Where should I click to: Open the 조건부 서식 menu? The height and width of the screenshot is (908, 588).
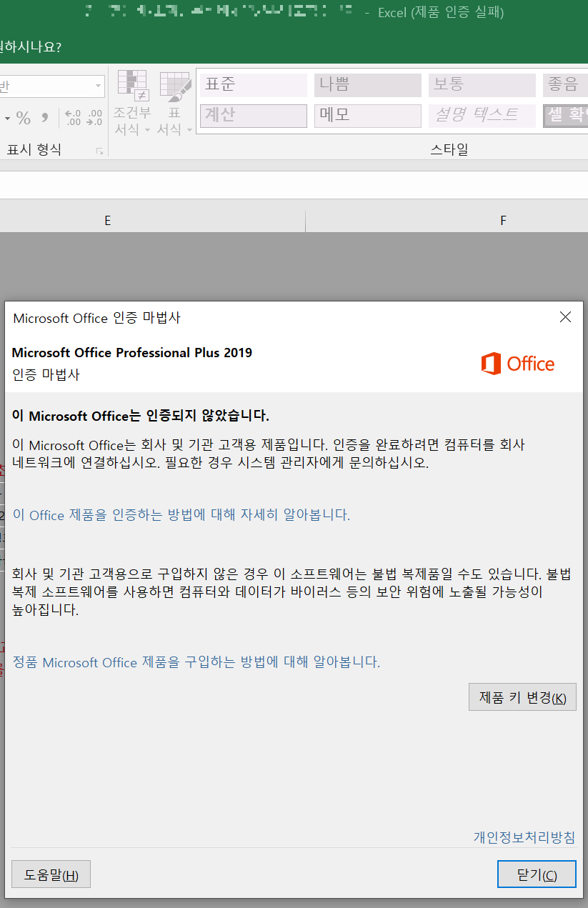coord(132,102)
